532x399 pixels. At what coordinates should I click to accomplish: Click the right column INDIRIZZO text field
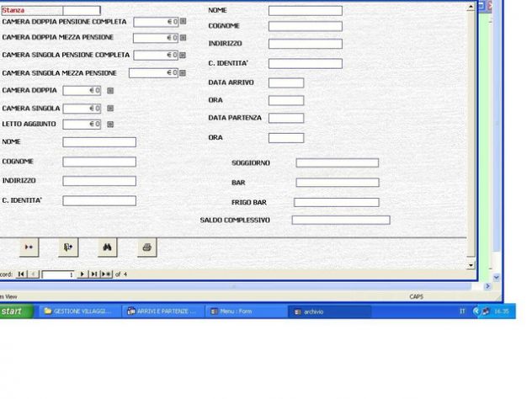(x=306, y=44)
